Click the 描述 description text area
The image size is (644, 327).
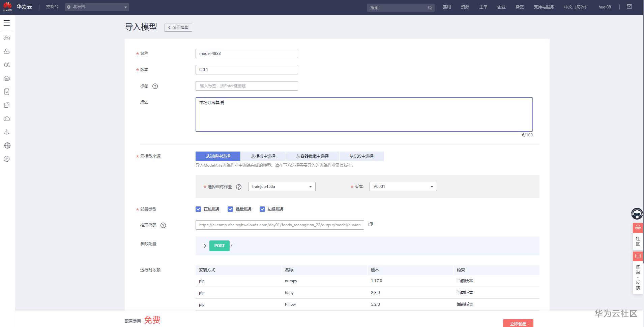click(x=364, y=115)
